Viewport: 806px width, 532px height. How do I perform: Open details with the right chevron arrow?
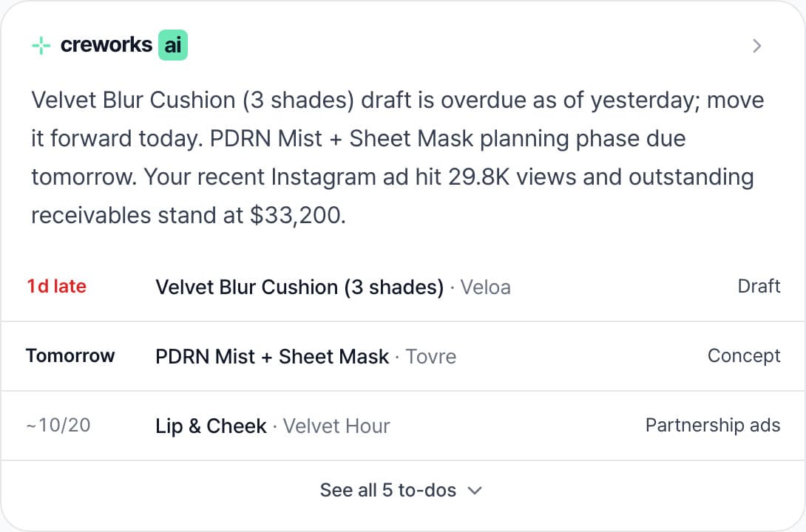pyautogui.click(x=756, y=46)
